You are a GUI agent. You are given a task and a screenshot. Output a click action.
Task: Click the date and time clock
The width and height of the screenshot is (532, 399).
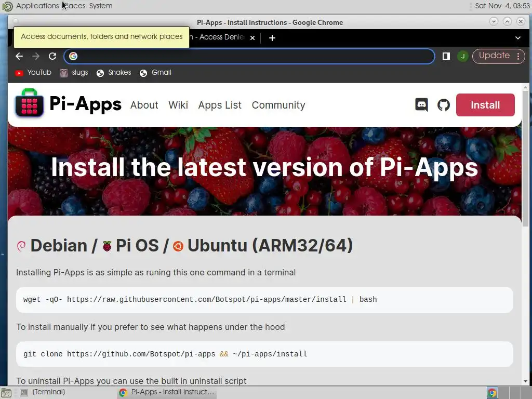[502, 6]
